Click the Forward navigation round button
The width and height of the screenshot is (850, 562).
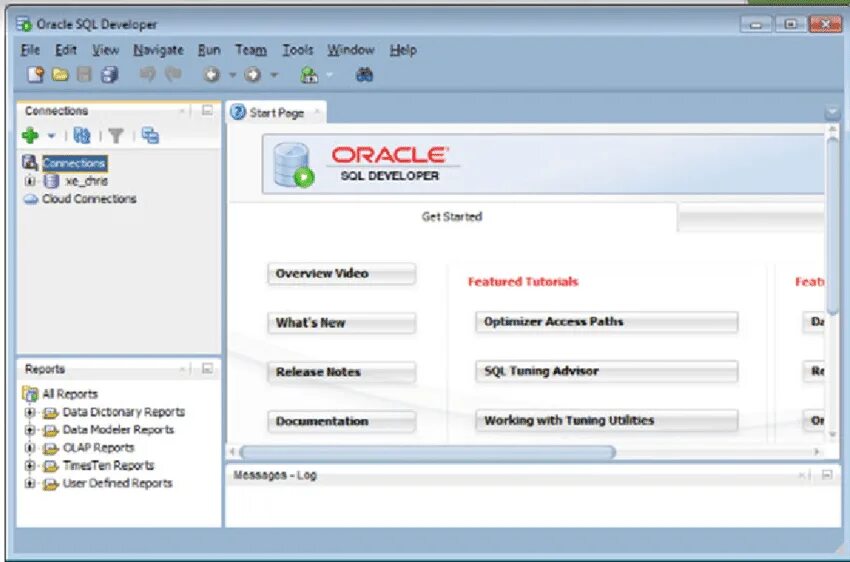[x=253, y=74]
